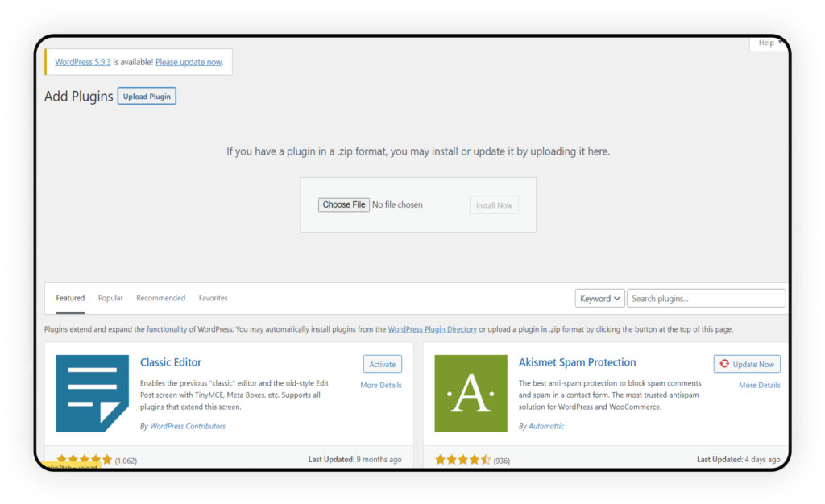The height and width of the screenshot is (504, 825).
Task: Click the Akismet Spam Protection plugin icon
Action: click(471, 393)
